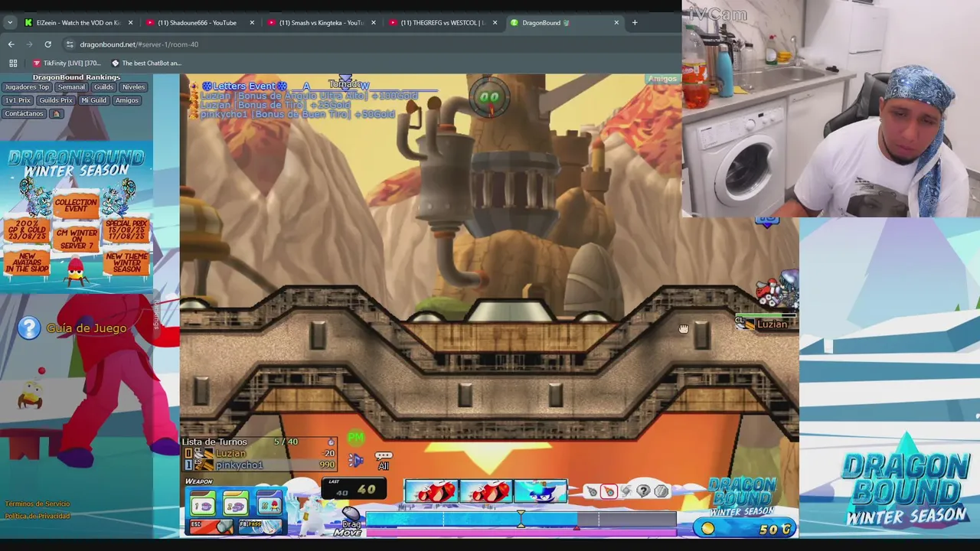Viewport: 980px width, 551px height.
Task: Click the Amigos label at top right
Action: (661, 78)
